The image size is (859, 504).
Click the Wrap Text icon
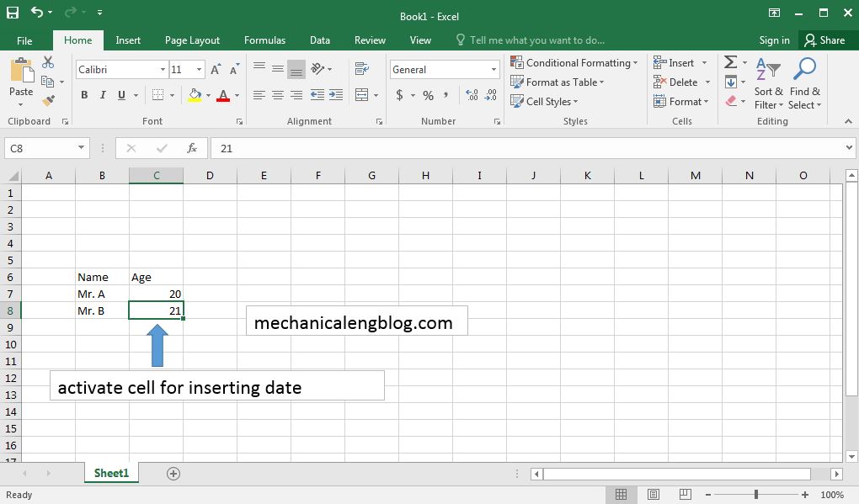tap(361, 68)
